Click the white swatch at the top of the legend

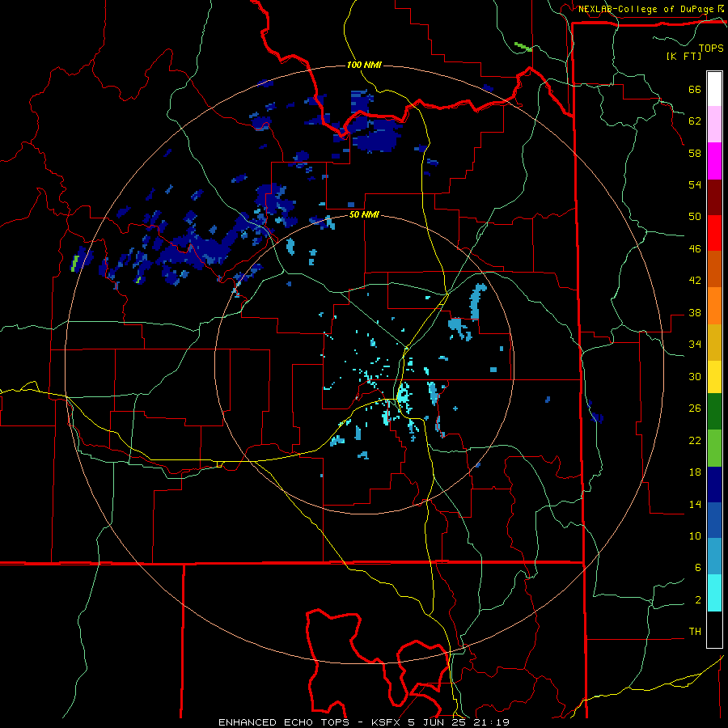point(714,89)
